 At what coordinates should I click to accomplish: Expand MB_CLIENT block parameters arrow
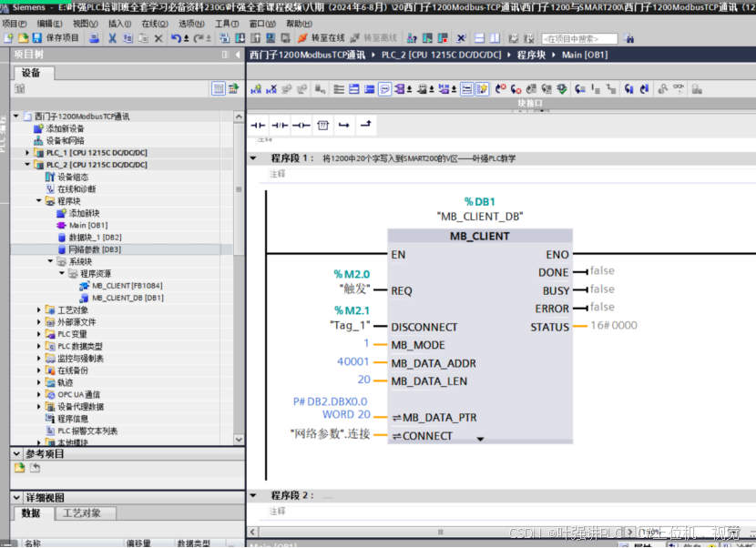480,439
